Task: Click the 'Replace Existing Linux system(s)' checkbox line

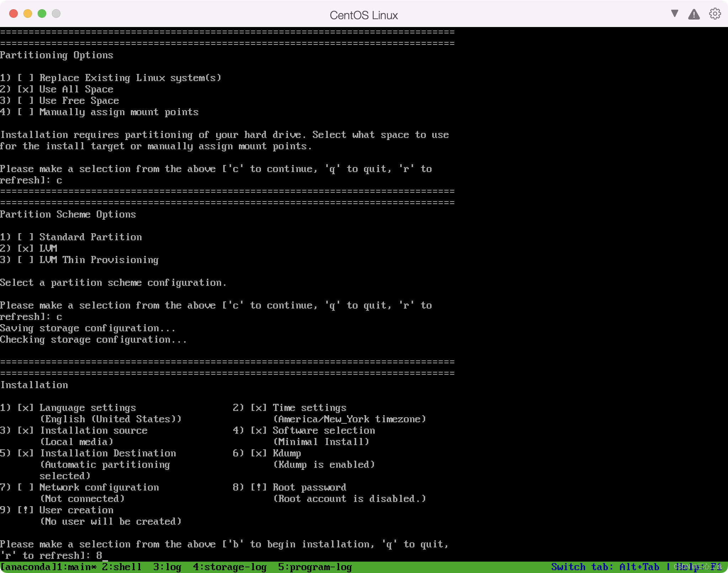Action: [111, 78]
